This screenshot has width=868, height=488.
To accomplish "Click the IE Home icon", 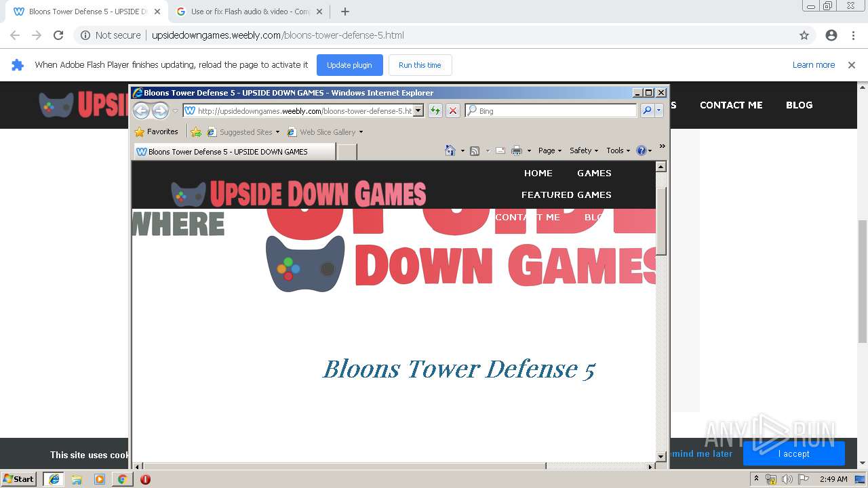I will tap(450, 150).
